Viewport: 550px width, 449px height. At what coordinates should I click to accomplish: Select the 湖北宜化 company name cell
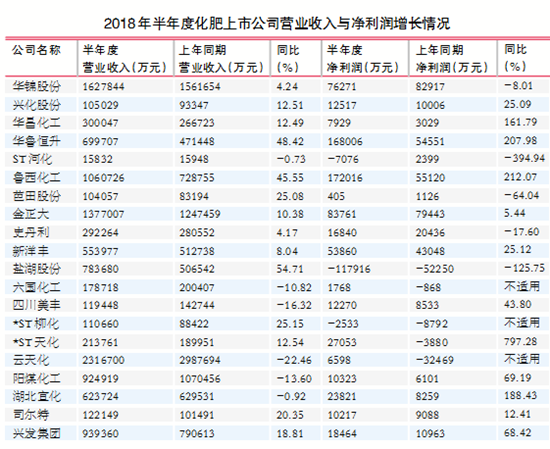(x=37, y=396)
